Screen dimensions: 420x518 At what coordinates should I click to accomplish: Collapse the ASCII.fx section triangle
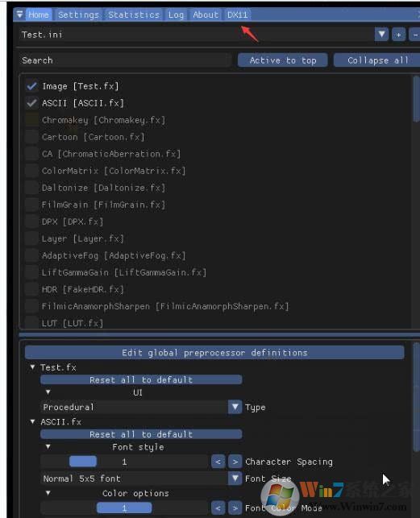tap(32, 421)
